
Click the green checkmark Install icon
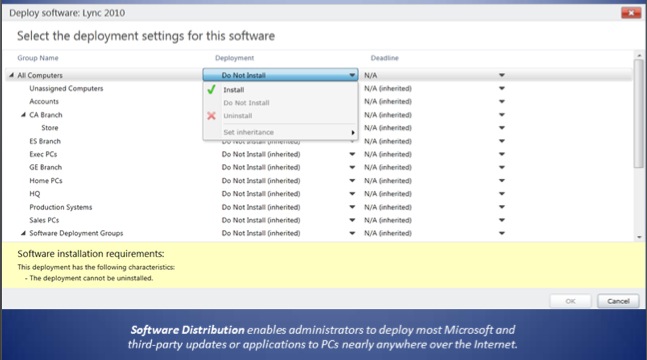pyautogui.click(x=211, y=89)
